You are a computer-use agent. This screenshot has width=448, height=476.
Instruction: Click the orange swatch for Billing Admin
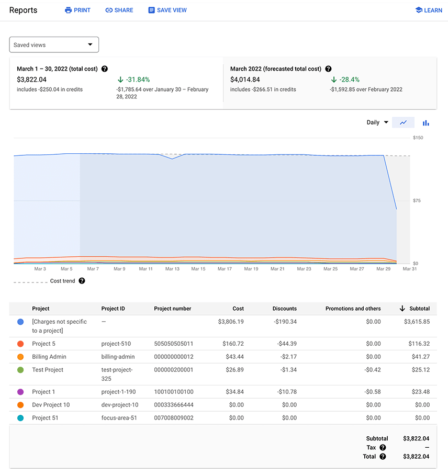tap(20, 357)
